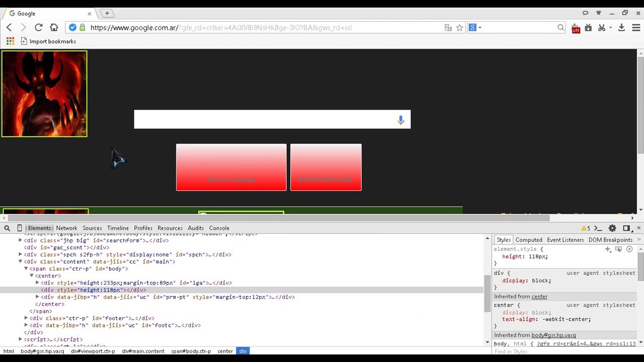Click the 'center' link after Inherited from
Viewport: 644px width, 362px height.
[x=539, y=297]
